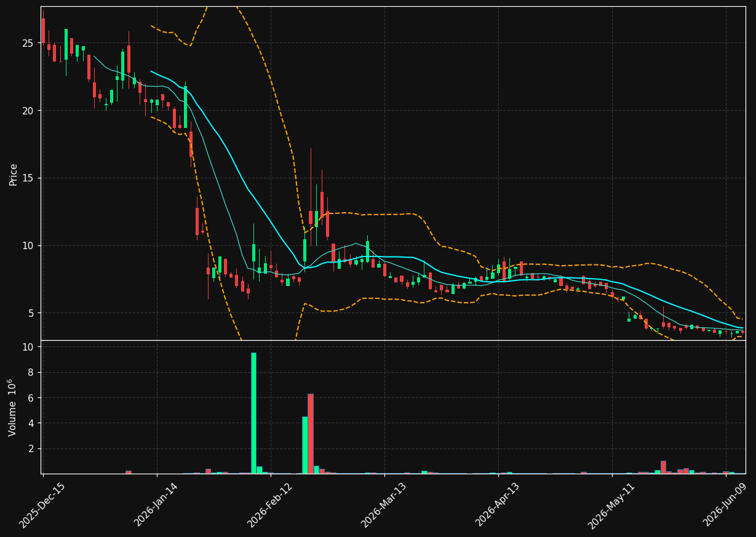Click the 2026-May-11 date label
Viewport: 756px width, 537px height.
click(x=611, y=505)
